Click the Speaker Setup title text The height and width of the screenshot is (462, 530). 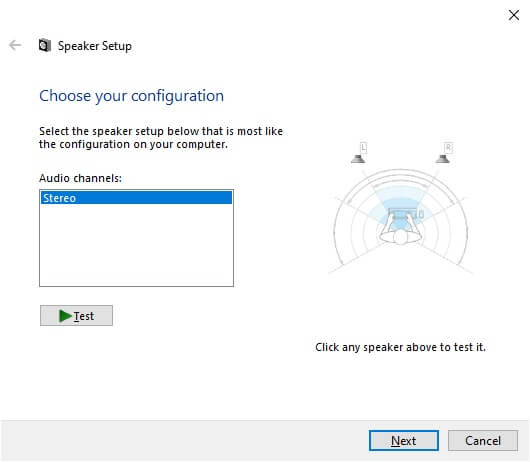click(x=95, y=46)
